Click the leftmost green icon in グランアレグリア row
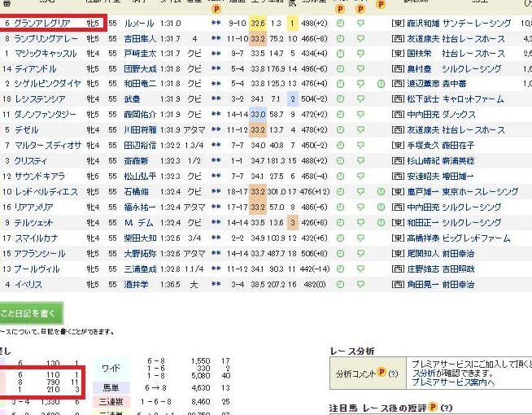The image size is (532, 415). coord(339,24)
